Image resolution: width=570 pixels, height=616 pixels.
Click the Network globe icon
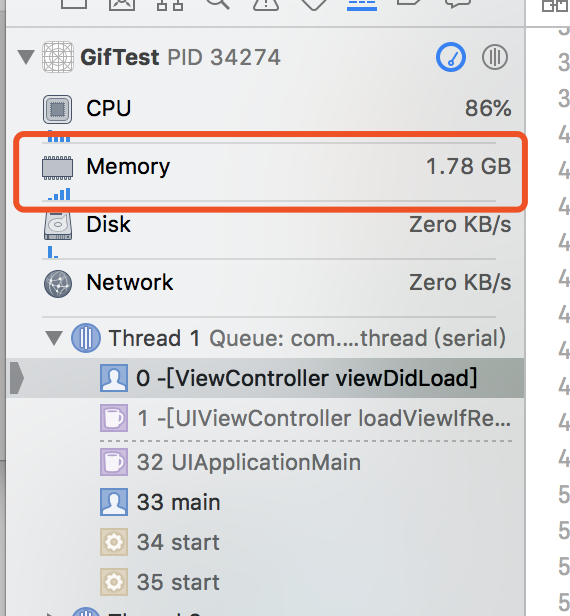click(58, 284)
